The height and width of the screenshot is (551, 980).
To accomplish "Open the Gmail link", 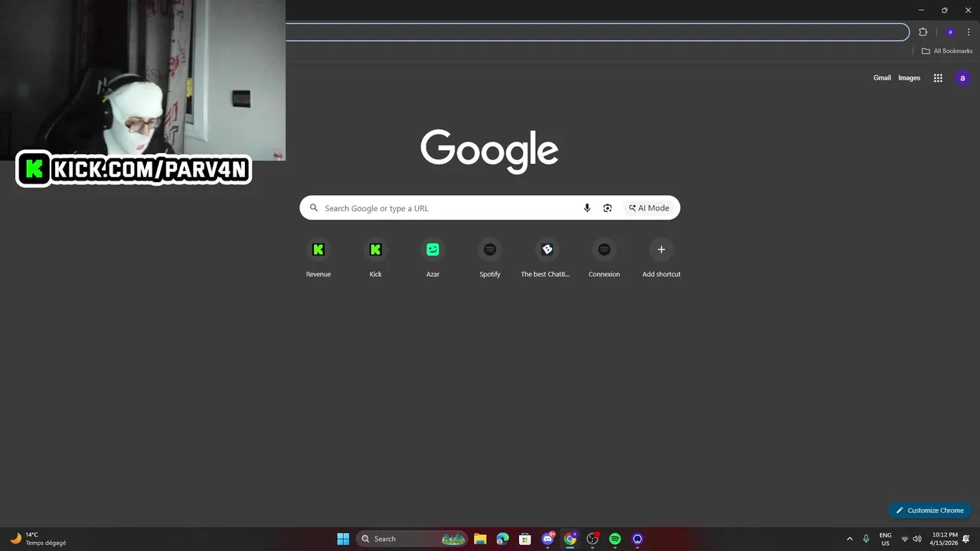I will pos(882,78).
